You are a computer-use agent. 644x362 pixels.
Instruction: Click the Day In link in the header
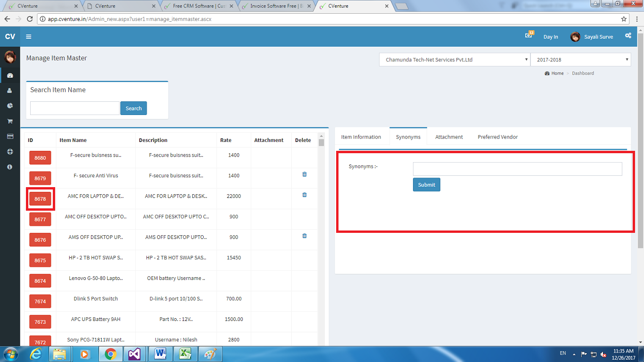pyautogui.click(x=551, y=37)
